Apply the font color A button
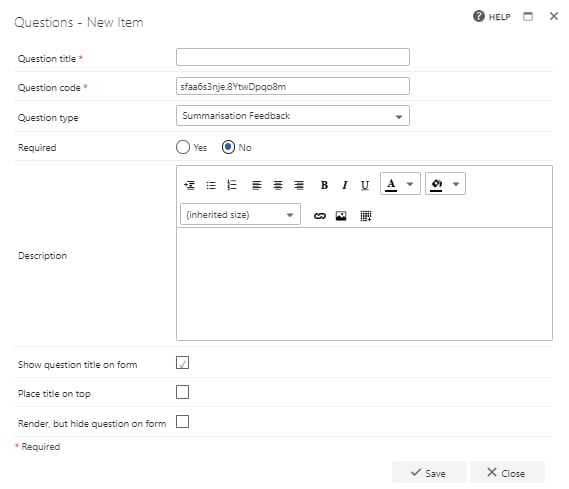This screenshot has height=489, width=569. pyautogui.click(x=391, y=184)
